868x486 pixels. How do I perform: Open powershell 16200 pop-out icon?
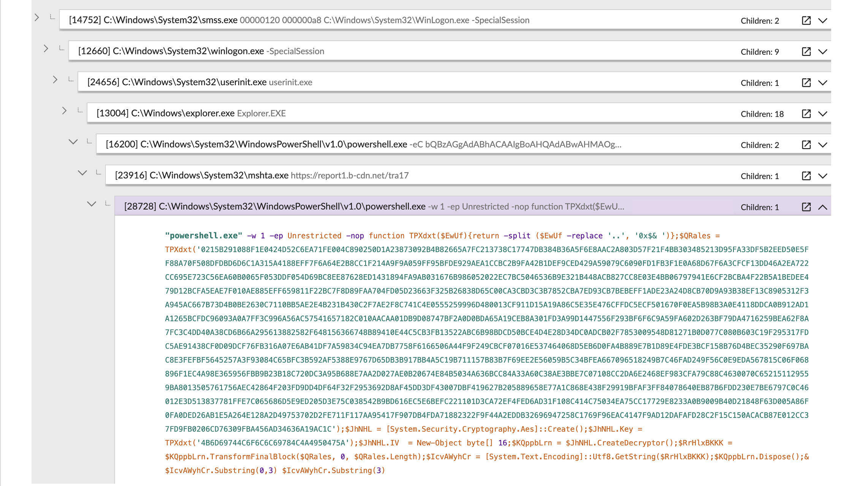tap(806, 145)
